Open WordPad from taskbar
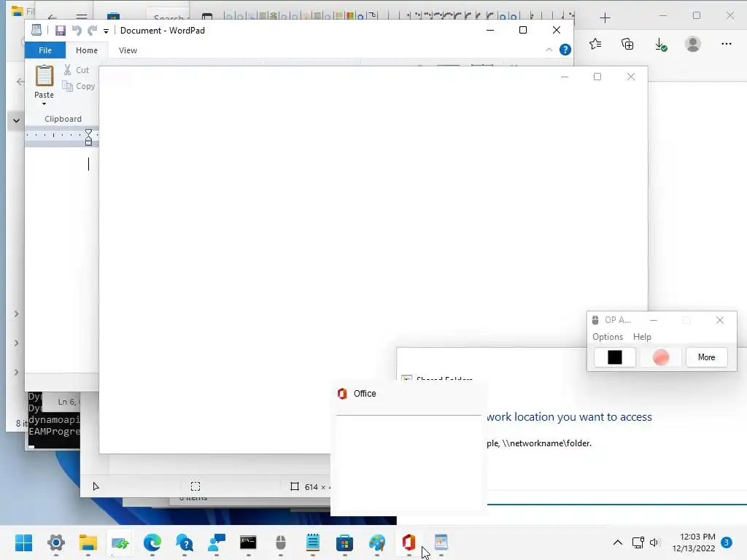 (x=441, y=542)
